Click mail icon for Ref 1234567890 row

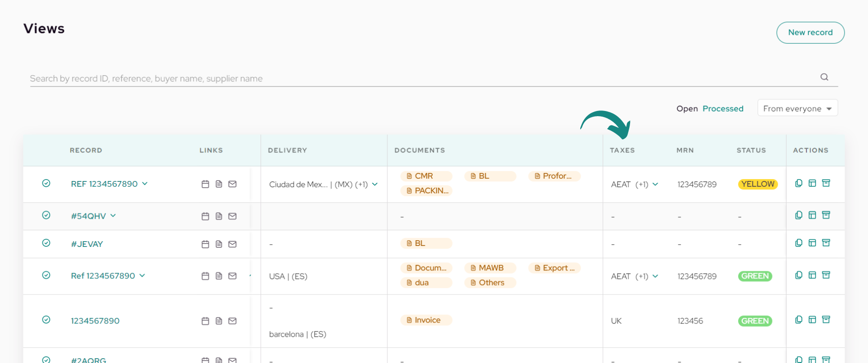coord(232,276)
